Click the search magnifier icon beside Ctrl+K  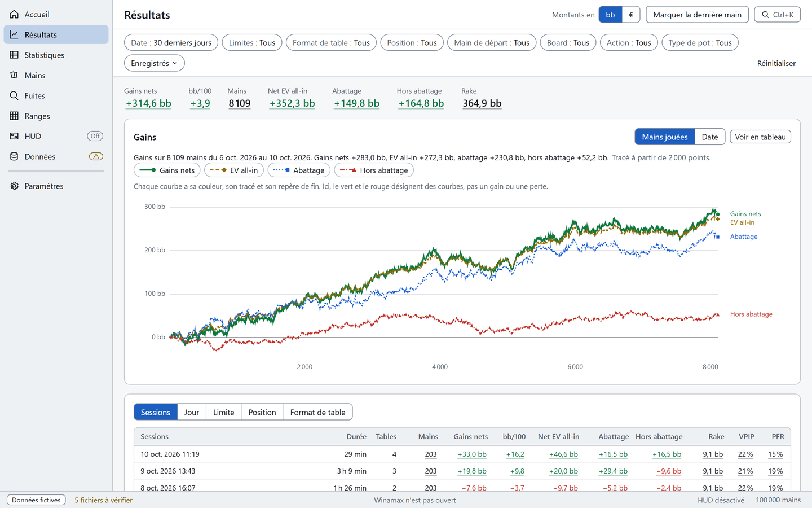[x=765, y=15]
